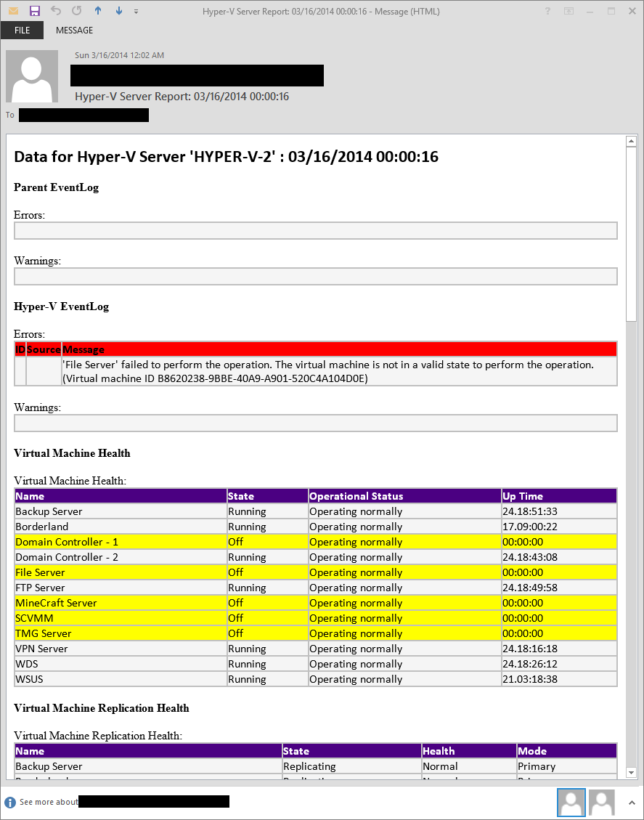The height and width of the screenshot is (820, 644).
Task: Go to next item with down arrow
Action: [118, 10]
